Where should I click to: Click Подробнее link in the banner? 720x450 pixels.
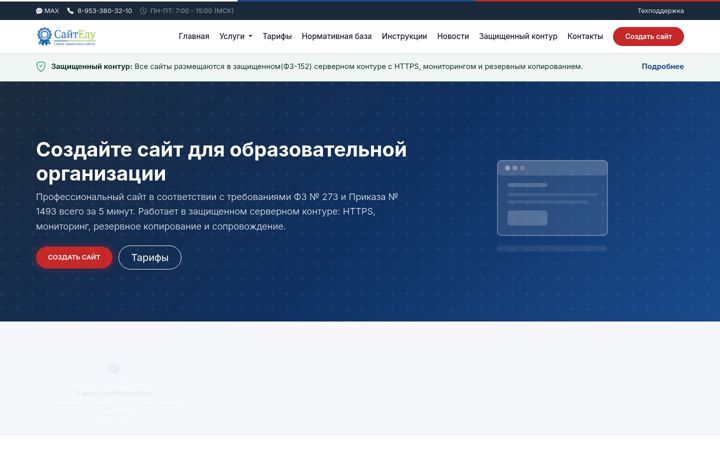click(x=663, y=67)
